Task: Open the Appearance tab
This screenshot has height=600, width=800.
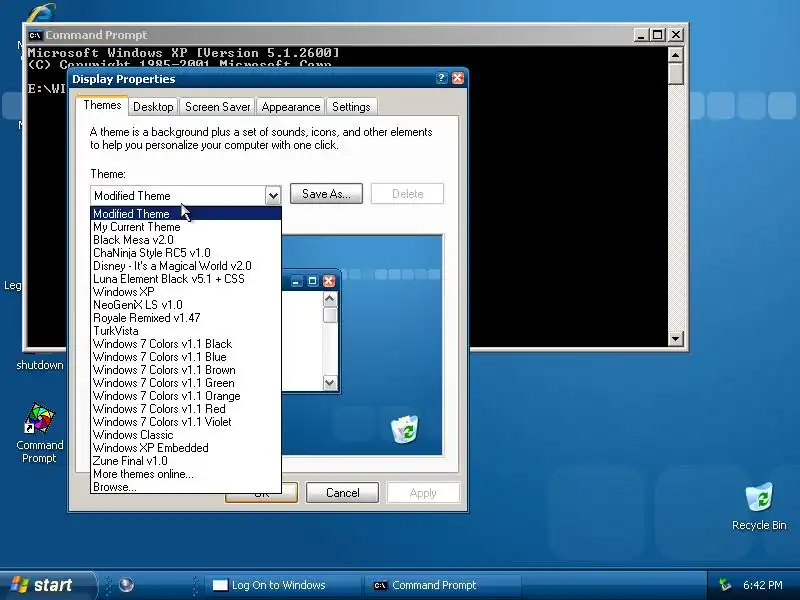Action: point(291,107)
